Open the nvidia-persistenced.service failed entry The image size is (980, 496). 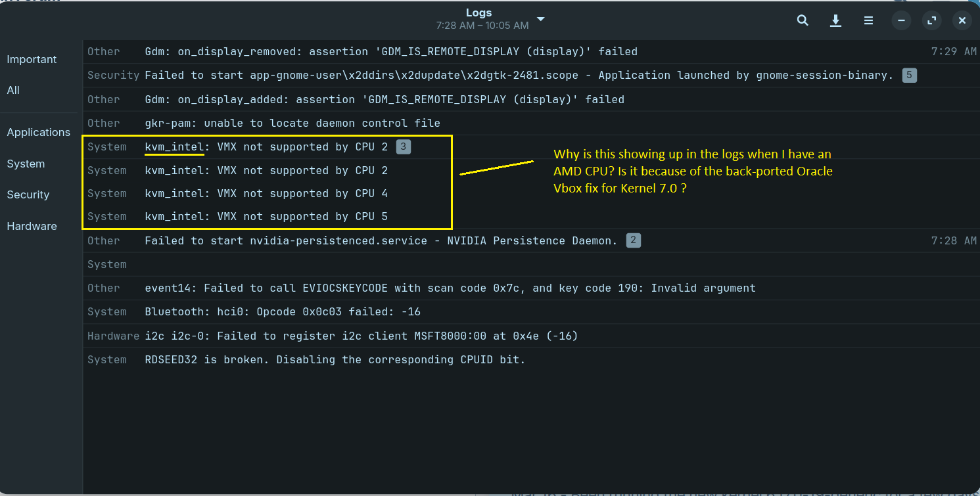click(531, 240)
